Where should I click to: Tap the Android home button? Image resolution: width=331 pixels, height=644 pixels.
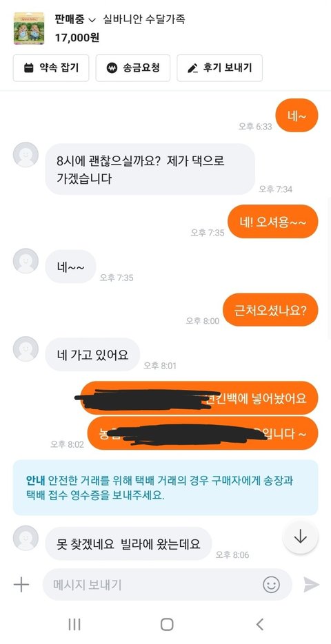point(166,624)
